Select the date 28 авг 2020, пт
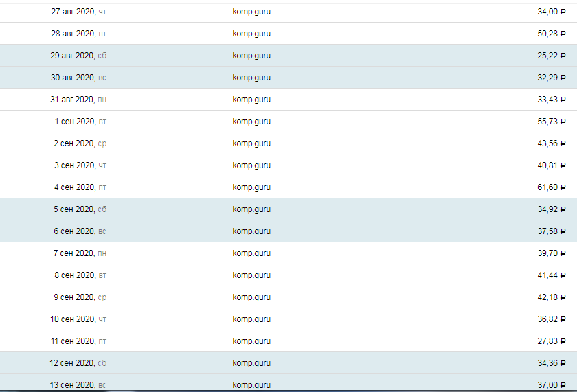The width and height of the screenshot is (577, 392). [78, 34]
